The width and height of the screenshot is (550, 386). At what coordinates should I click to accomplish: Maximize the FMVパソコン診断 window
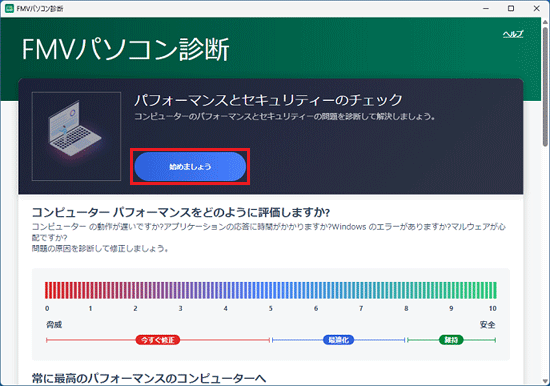(x=511, y=8)
